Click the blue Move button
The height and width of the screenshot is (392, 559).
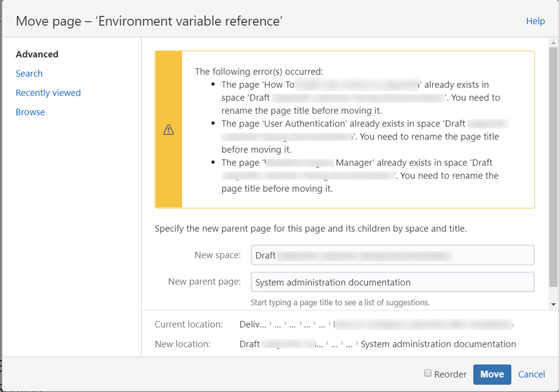coord(492,374)
